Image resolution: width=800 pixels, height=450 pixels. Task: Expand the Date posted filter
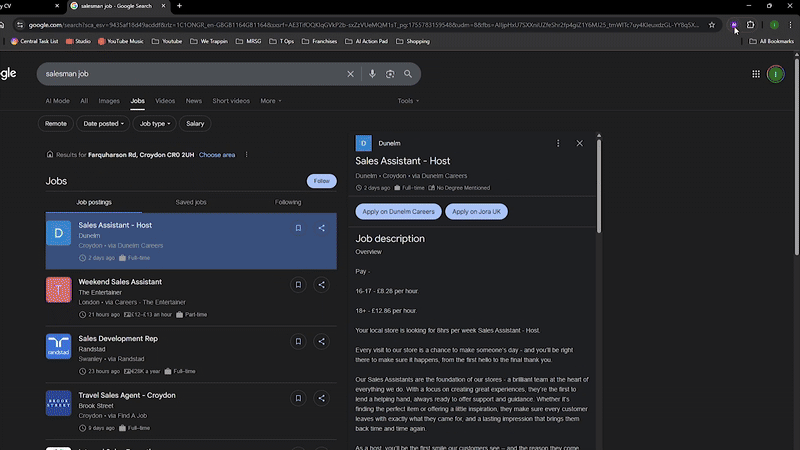pos(103,124)
